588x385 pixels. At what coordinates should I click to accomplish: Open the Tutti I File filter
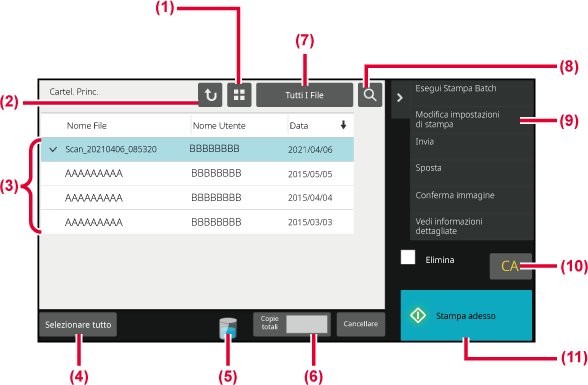point(304,95)
